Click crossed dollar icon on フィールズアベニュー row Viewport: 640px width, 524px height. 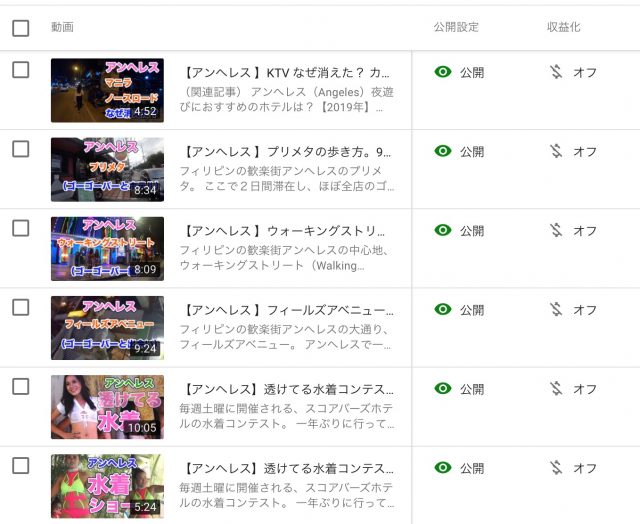[x=556, y=309]
